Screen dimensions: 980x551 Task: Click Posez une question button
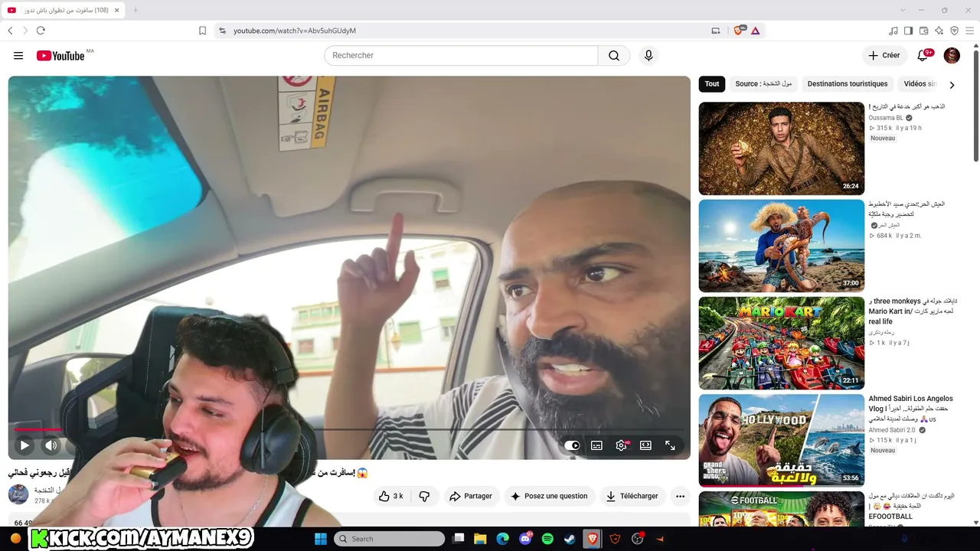[550, 496]
